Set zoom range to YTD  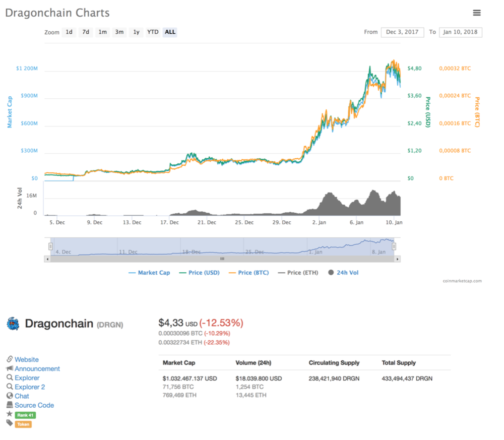coord(153,32)
